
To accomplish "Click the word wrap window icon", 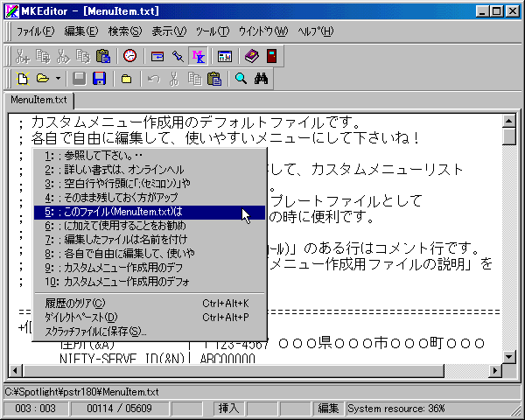I will point(157,56).
